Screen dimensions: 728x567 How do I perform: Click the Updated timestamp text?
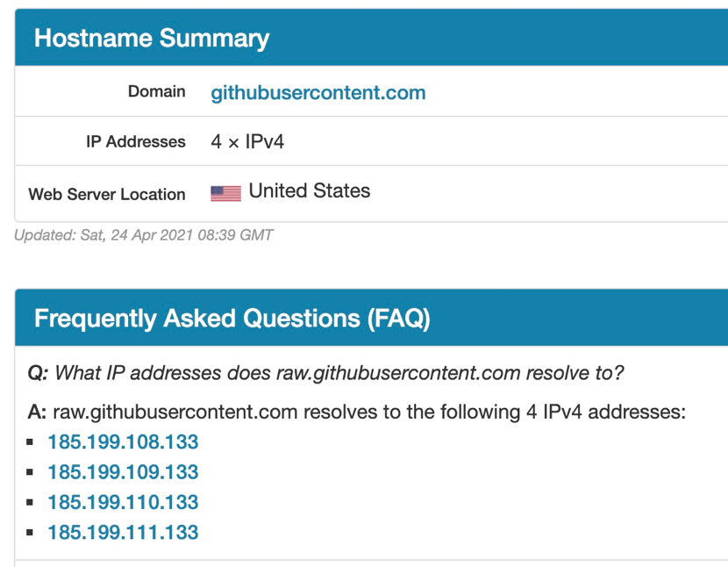click(144, 234)
